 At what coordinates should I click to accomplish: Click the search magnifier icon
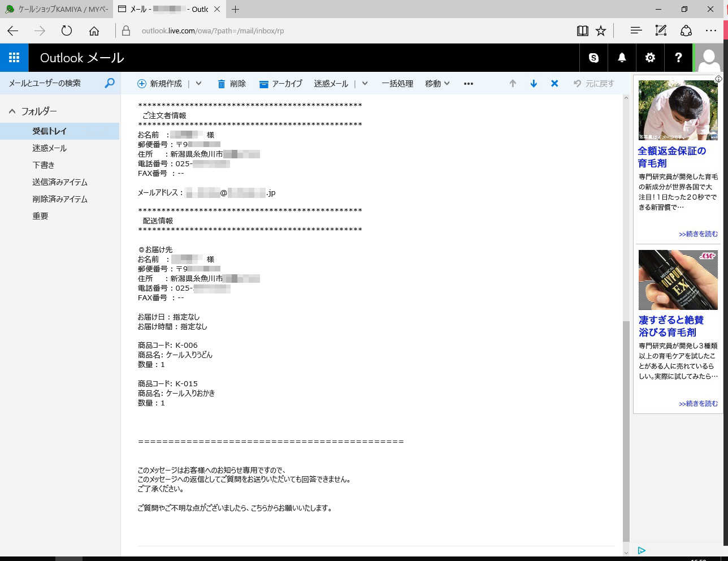pyautogui.click(x=110, y=83)
